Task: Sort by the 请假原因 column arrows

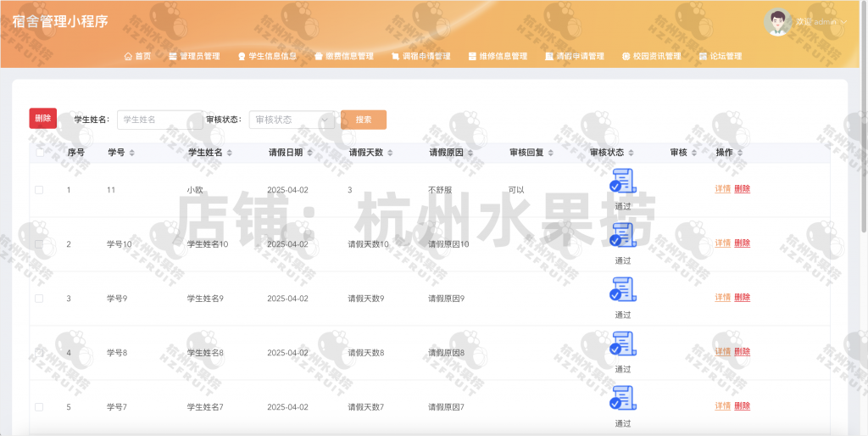Action: (470, 153)
